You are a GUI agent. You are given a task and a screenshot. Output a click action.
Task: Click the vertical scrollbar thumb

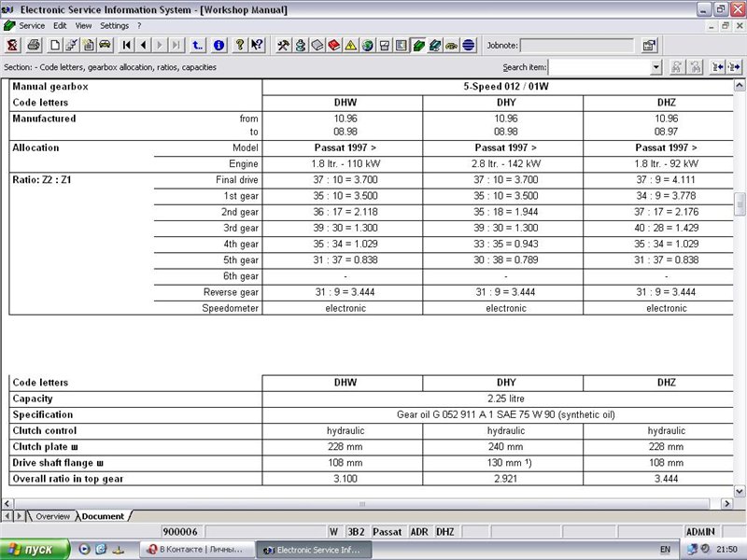pos(740,203)
